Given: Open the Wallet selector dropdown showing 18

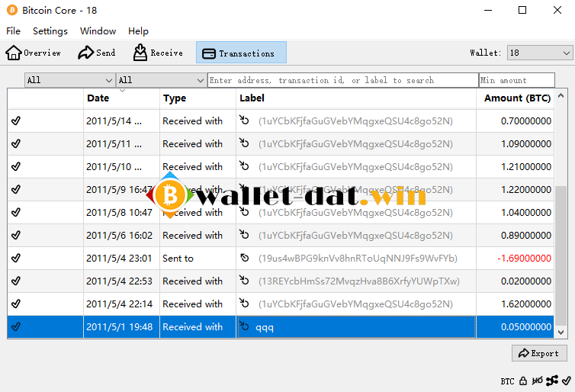Looking at the screenshot, I should coord(540,53).
